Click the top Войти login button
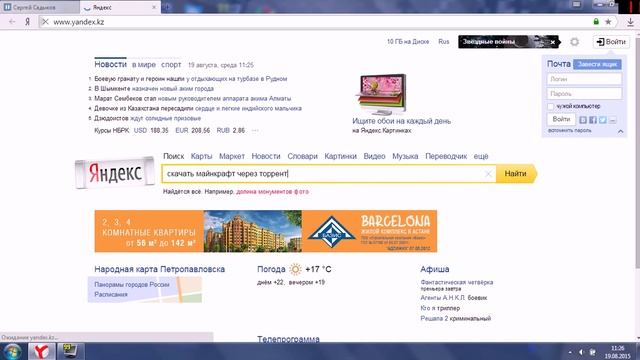This screenshot has width=640, height=360. click(611, 42)
